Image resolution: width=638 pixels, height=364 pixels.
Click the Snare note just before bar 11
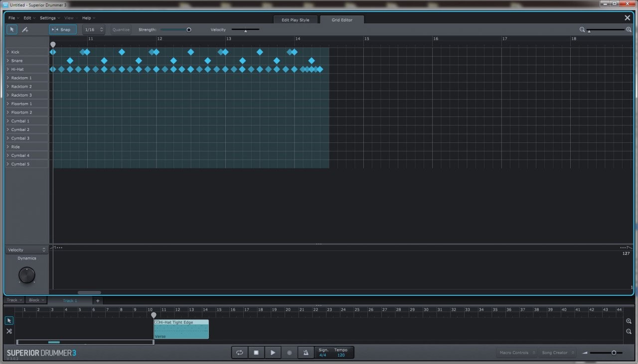[x=70, y=61]
